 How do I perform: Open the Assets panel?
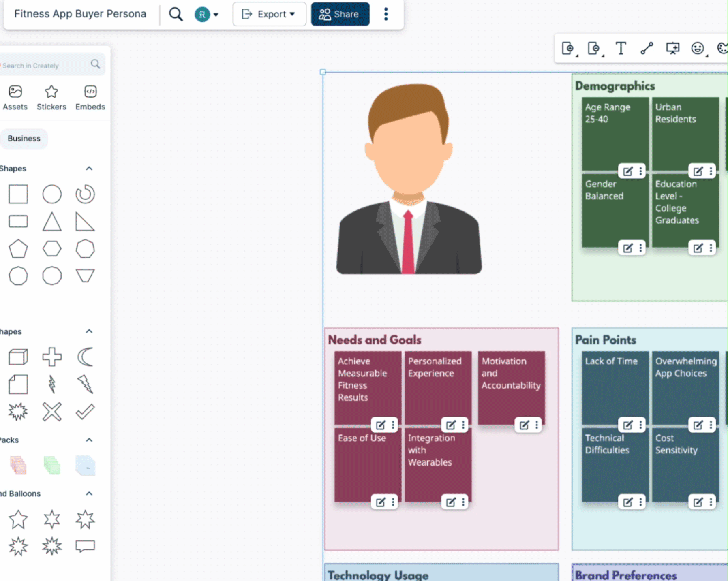(15, 97)
